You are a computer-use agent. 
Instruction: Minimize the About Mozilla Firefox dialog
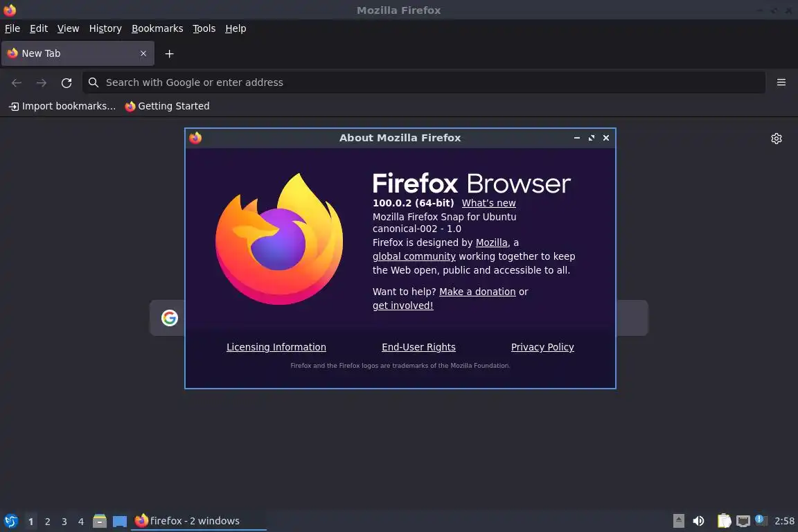[576, 138]
